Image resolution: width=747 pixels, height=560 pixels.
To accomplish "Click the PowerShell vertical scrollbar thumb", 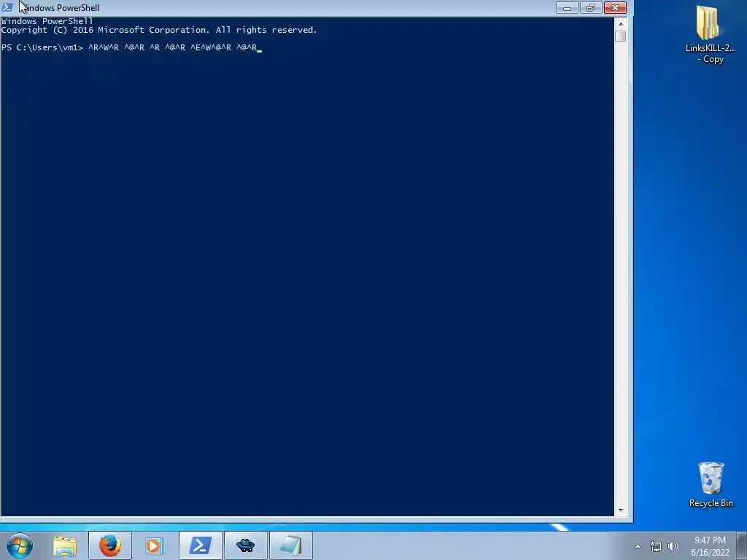I will pyautogui.click(x=620, y=36).
